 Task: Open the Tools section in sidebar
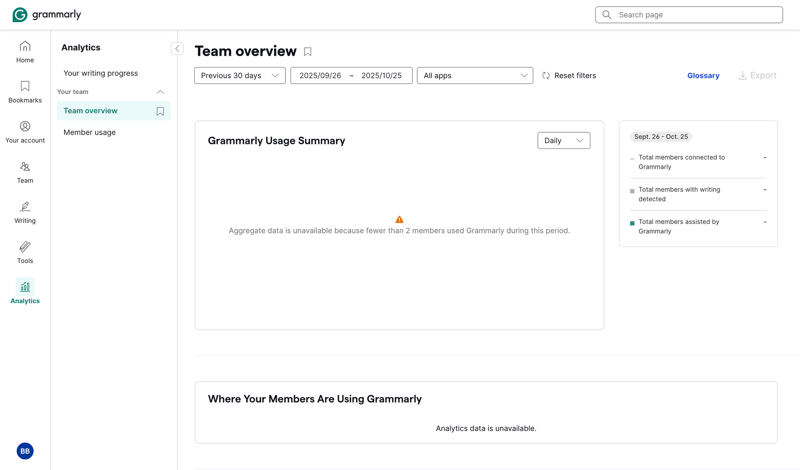pyautogui.click(x=24, y=253)
